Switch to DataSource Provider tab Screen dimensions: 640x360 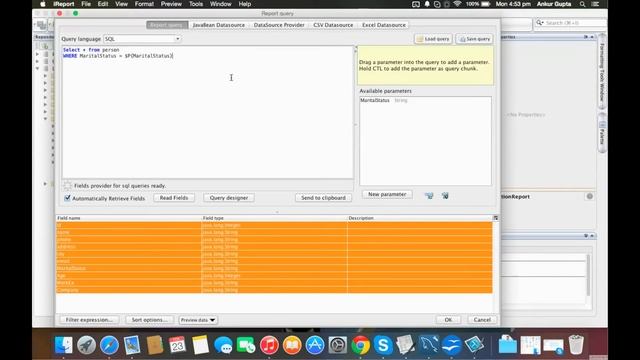279,25
